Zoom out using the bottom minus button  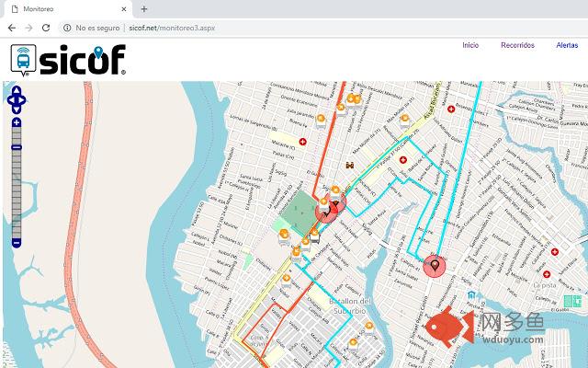pyautogui.click(x=17, y=243)
